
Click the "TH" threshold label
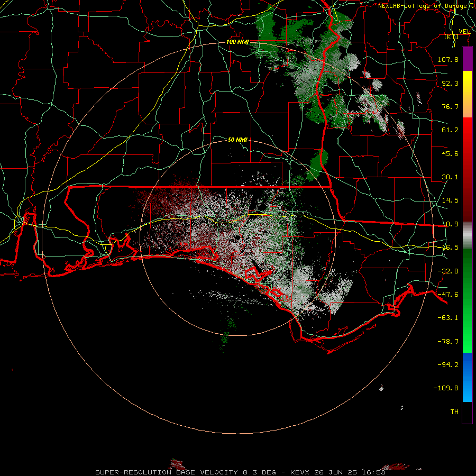click(x=454, y=412)
